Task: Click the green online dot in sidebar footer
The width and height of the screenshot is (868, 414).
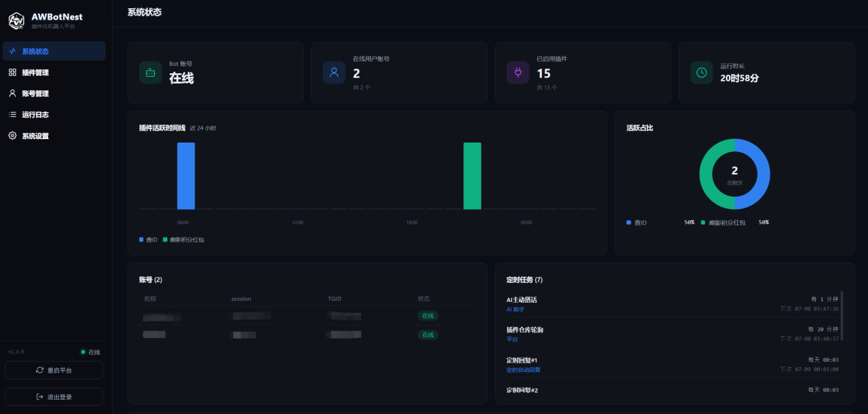Action: pos(83,352)
